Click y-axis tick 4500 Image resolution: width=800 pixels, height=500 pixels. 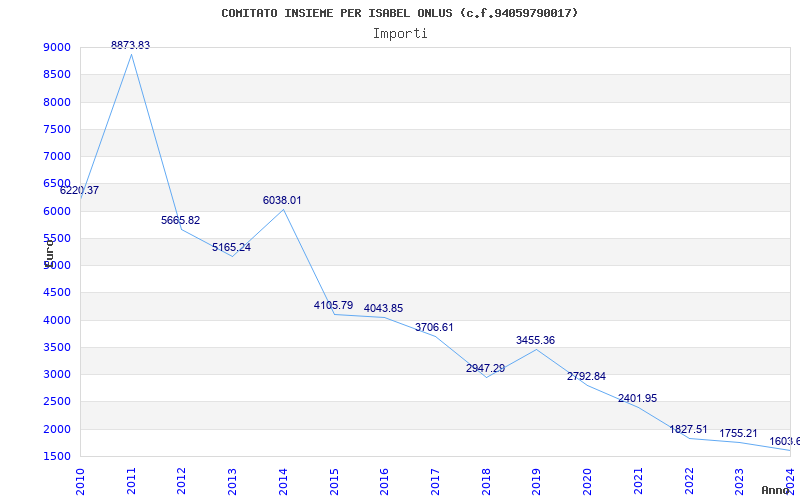tap(57, 292)
